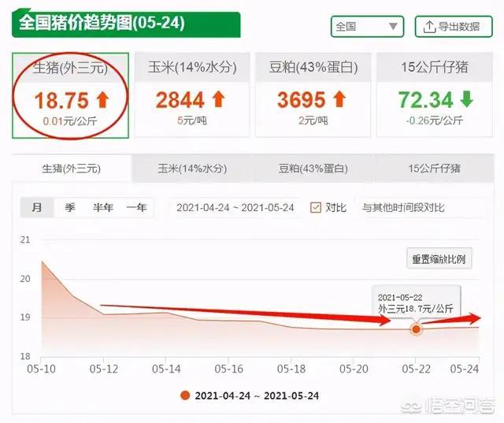This screenshot has width=504, height=423.
Task: Click the green down arrow beside 72.34
Action: click(x=466, y=99)
